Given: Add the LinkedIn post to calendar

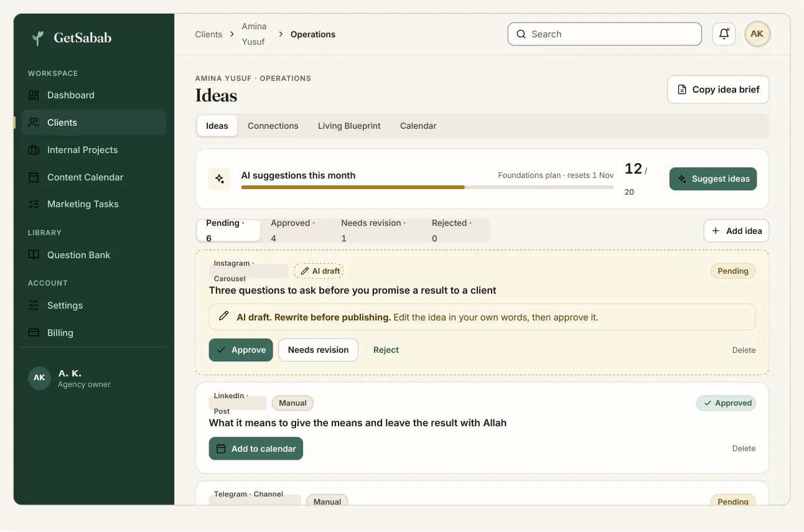Looking at the screenshot, I should pyautogui.click(x=256, y=449).
